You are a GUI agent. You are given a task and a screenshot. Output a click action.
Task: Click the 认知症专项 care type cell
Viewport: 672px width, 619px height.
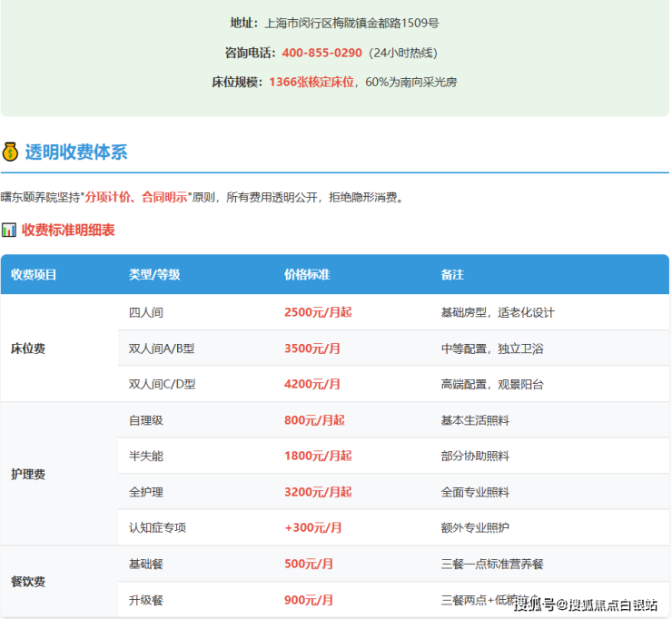(158, 527)
